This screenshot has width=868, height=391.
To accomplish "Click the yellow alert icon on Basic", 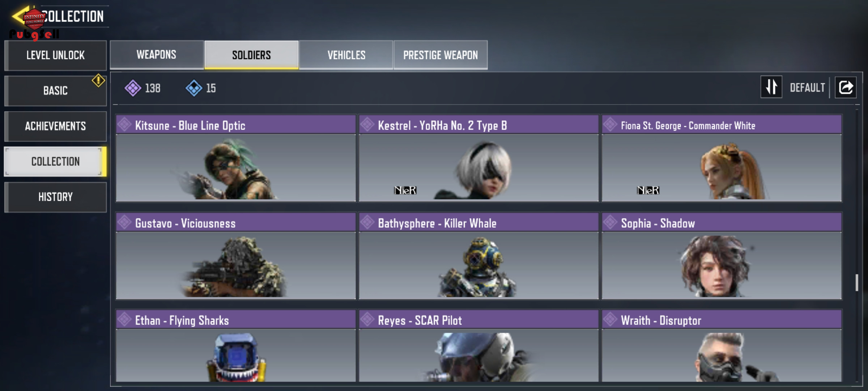I will tap(98, 80).
